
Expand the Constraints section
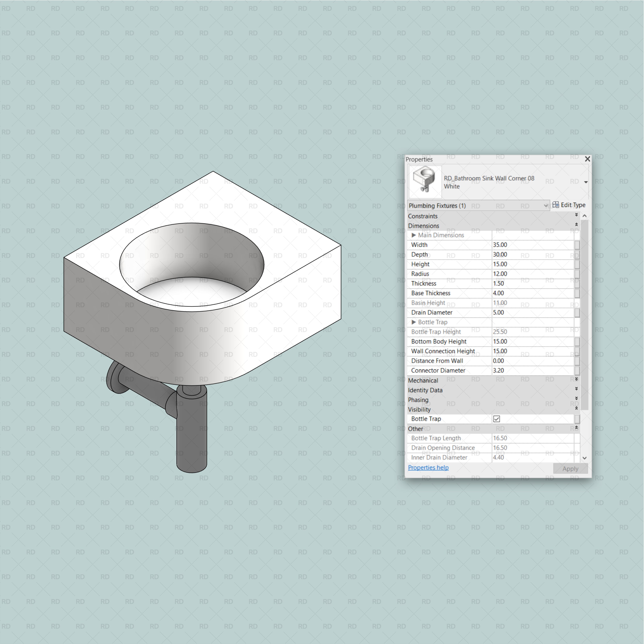576,216
